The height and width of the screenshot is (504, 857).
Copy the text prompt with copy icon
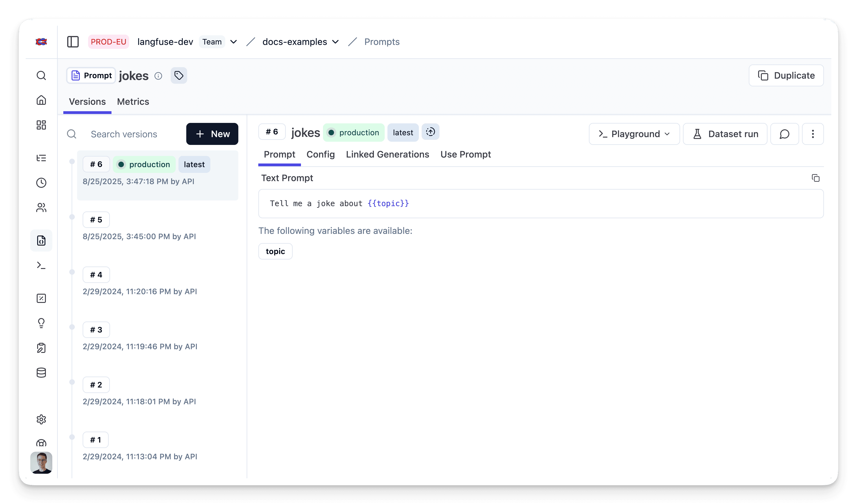[815, 178]
